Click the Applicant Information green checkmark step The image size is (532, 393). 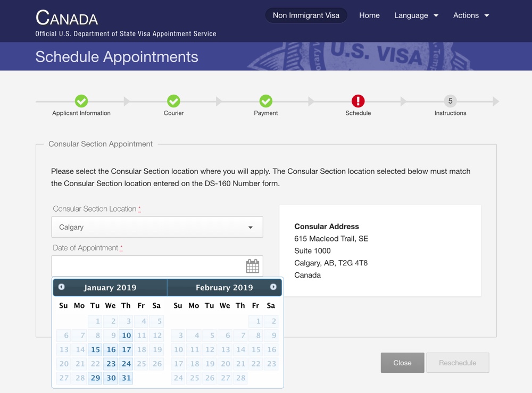81,101
